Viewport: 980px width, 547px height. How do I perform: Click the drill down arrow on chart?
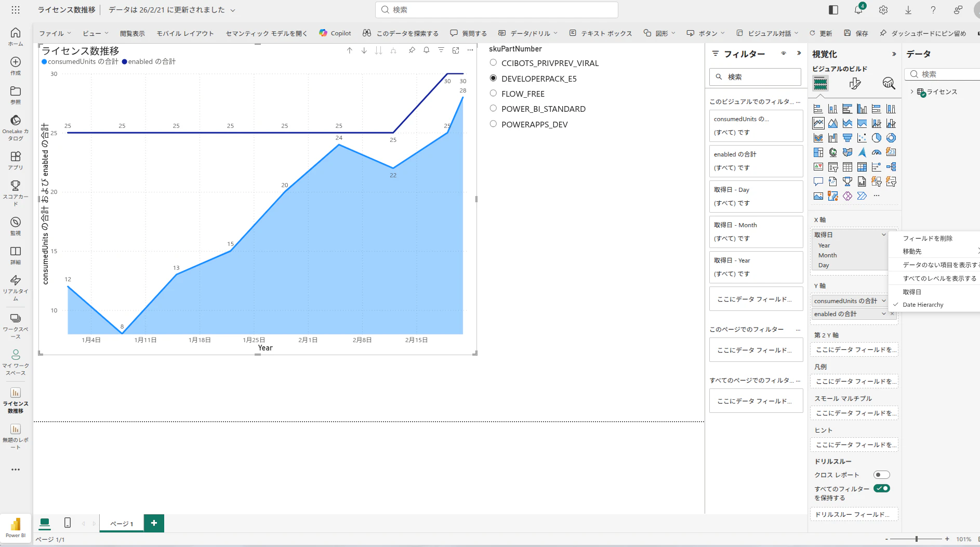pos(364,50)
